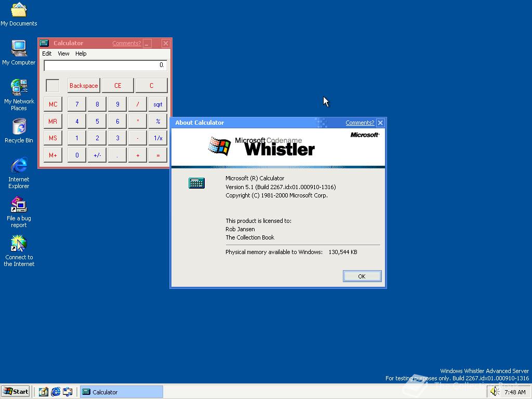Click digit 3 on Calculator
The image size is (532, 399).
tap(117, 138)
